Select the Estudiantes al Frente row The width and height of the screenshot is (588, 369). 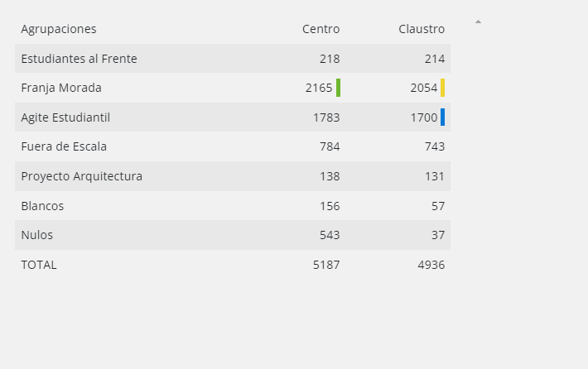click(x=233, y=59)
